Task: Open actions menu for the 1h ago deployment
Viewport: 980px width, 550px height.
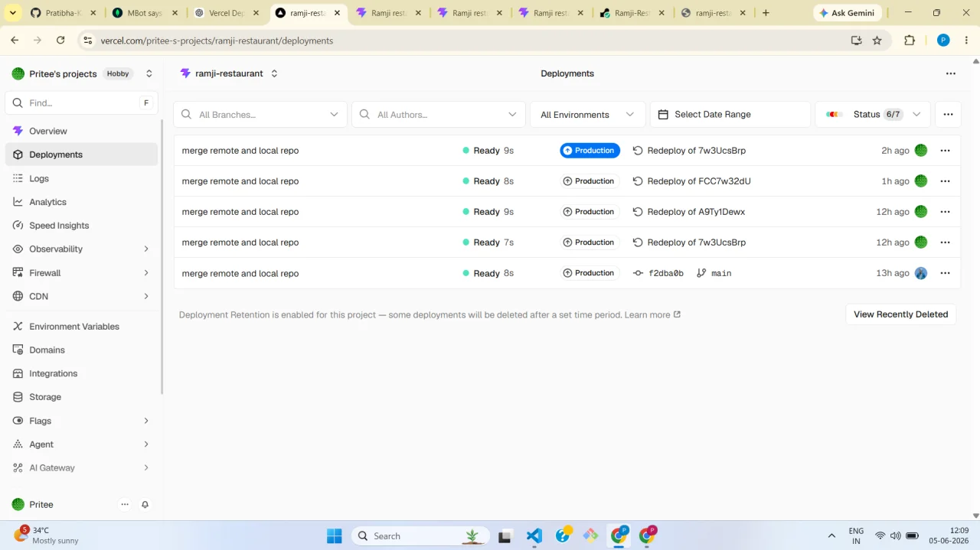Action: (x=945, y=181)
